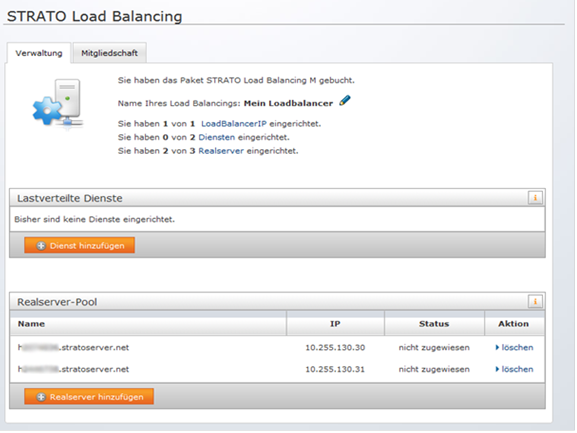Image resolution: width=577 pixels, height=433 pixels.
Task: Open the Diensten link
Action: coord(217,137)
